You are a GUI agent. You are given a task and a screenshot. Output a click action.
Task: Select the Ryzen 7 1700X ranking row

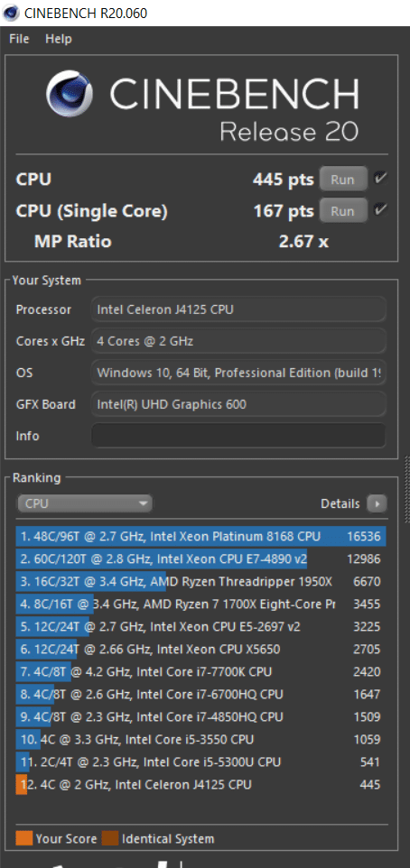(200, 604)
